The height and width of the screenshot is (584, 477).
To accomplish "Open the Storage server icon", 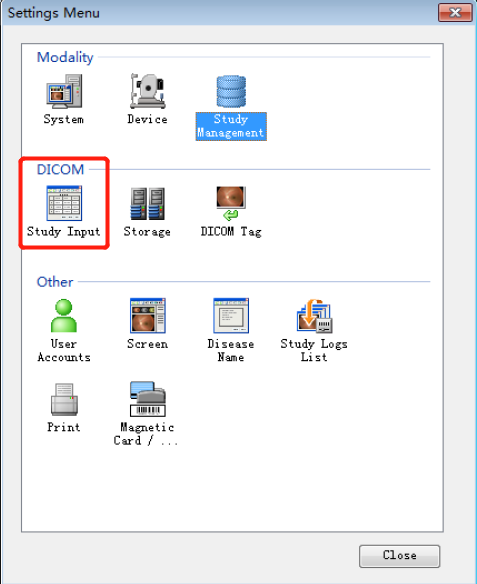I will click(x=147, y=203).
